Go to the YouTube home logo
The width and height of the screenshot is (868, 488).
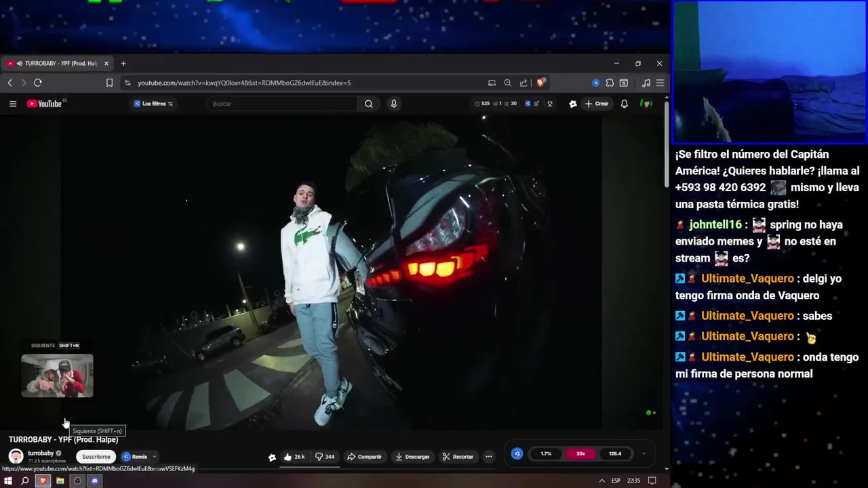(x=45, y=104)
